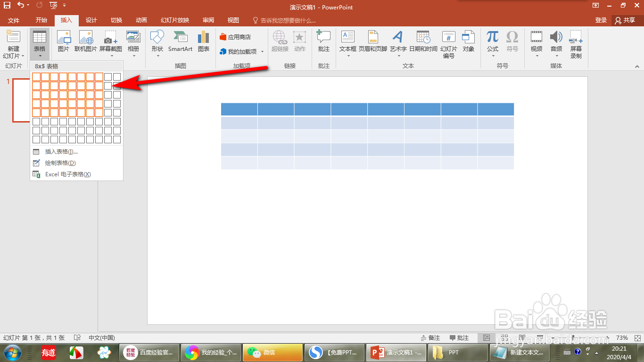Switch to the 切换 Transitions tab

(x=116, y=20)
